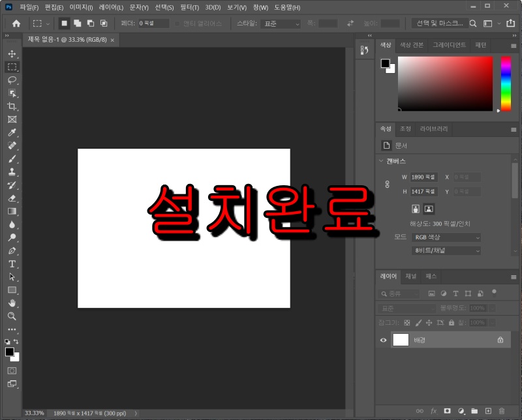Select the Type tool
Viewport: 522px width, 420px height.
click(10, 264)
